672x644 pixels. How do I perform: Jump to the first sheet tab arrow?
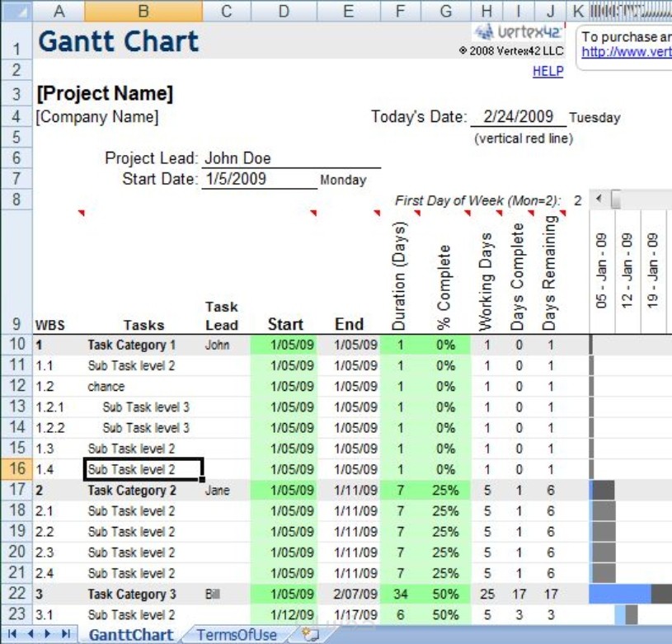click(12, 634)
